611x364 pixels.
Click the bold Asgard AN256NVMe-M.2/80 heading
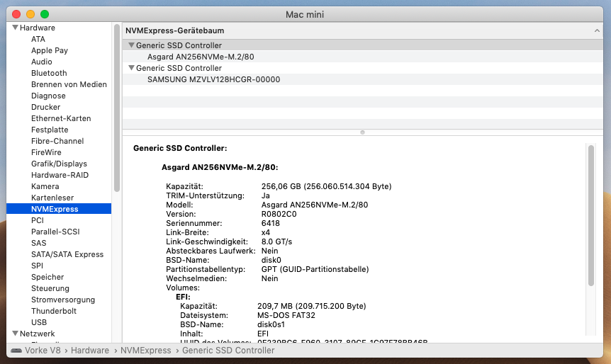[x=220, y=167]
